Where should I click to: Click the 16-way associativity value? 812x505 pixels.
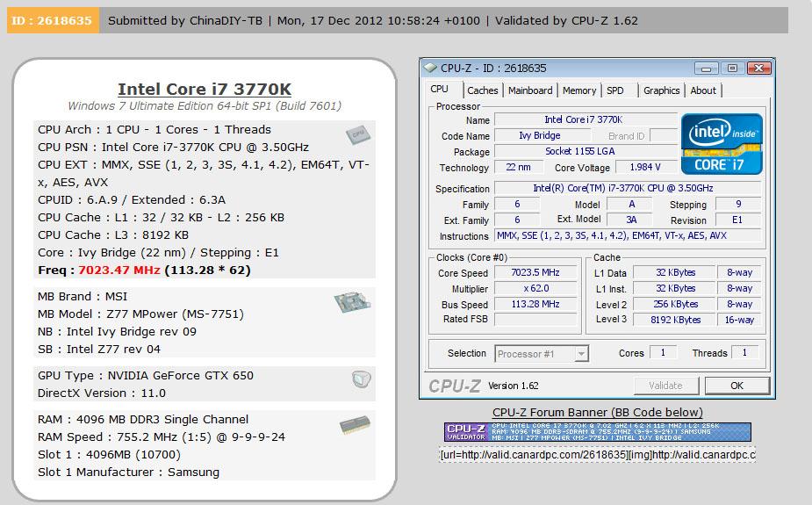[x=739, y=320]
